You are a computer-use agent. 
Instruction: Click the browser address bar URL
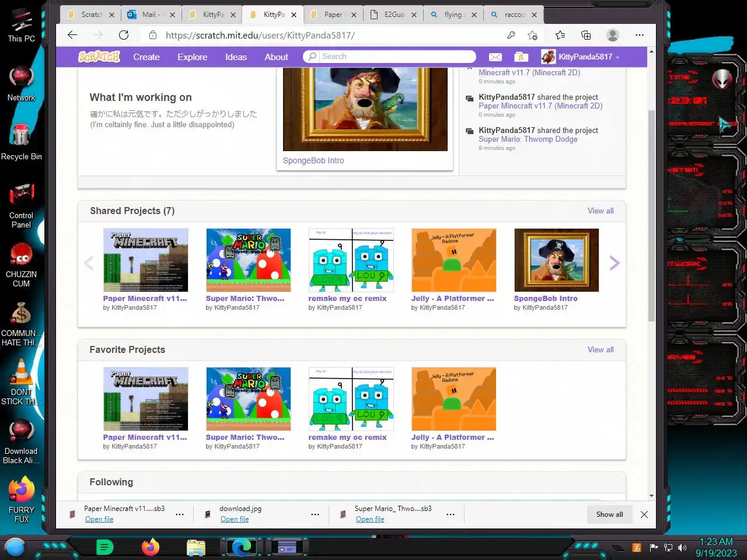(x=260, y=35)
